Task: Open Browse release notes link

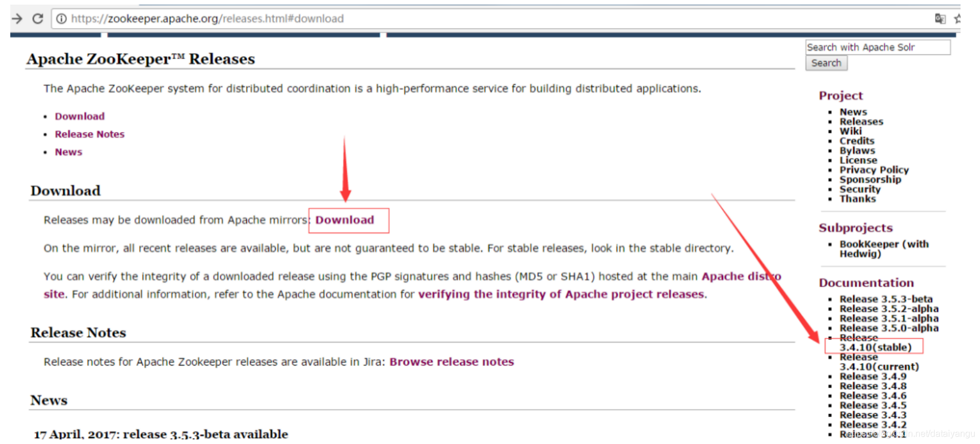Action: pos(452,362)
